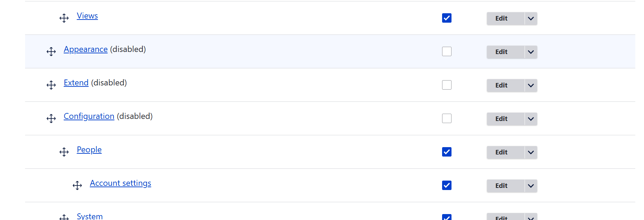Screen dimensions: 644x220
Task: Click the People row move handle
Action: [x=64, y=152]
